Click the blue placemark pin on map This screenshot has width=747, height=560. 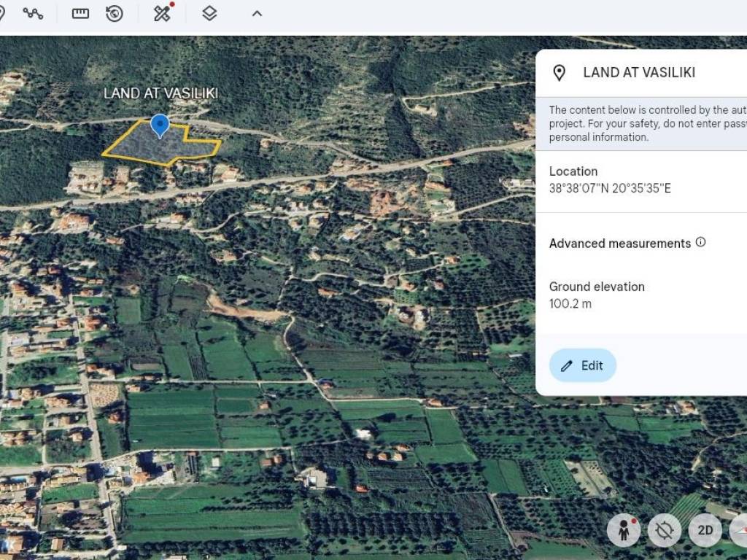160,125
